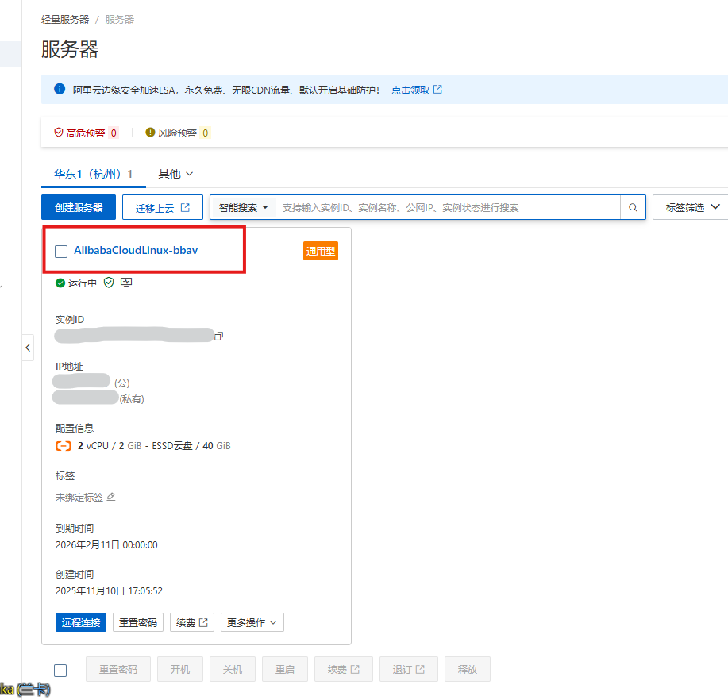Expand the 更多操作 dropdown on server card
Viewport: 728px width, 700px height.
pos(252,622)
